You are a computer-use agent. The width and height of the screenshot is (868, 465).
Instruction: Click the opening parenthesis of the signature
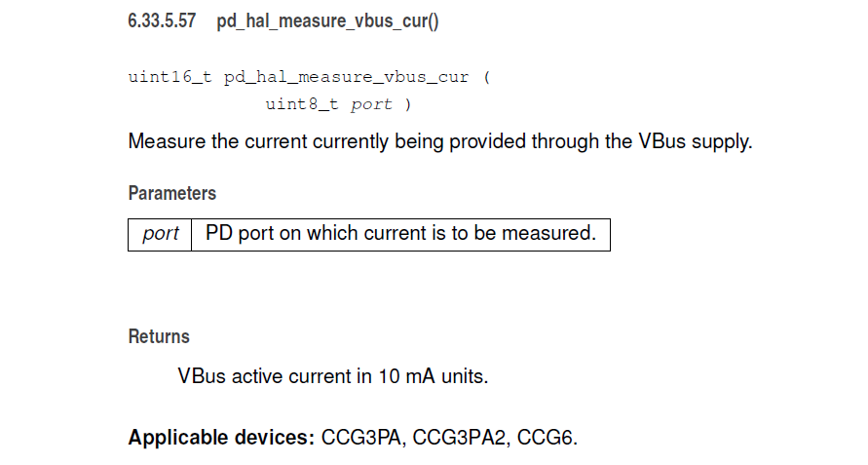tap(486, 77)
